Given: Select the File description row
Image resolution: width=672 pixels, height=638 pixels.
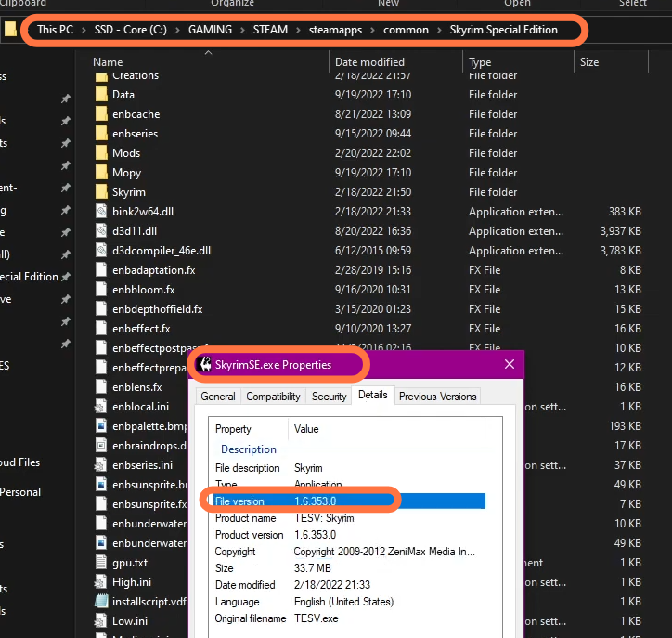Looking at the screenshot, I should [x=349, y=468].
